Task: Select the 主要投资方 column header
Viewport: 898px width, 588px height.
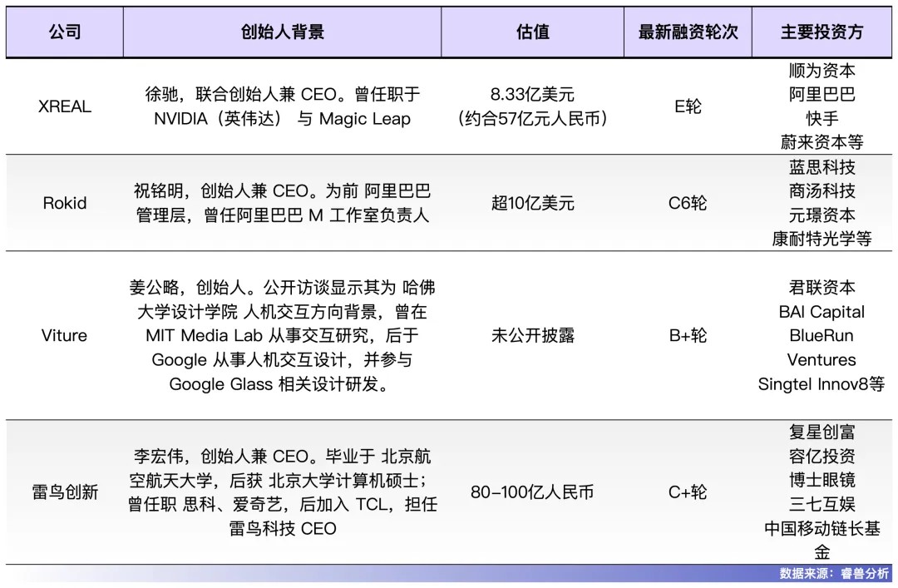Action: click(x=822, y=32)
